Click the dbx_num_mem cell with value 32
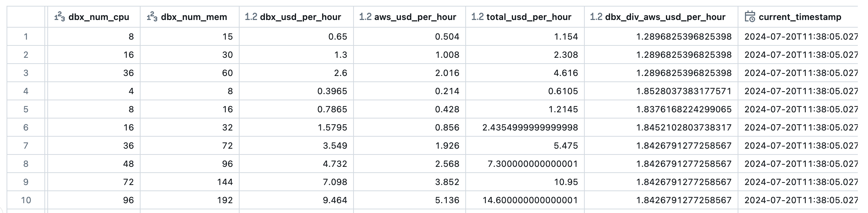Screen dimensions: 868x213 coord(190,127)
